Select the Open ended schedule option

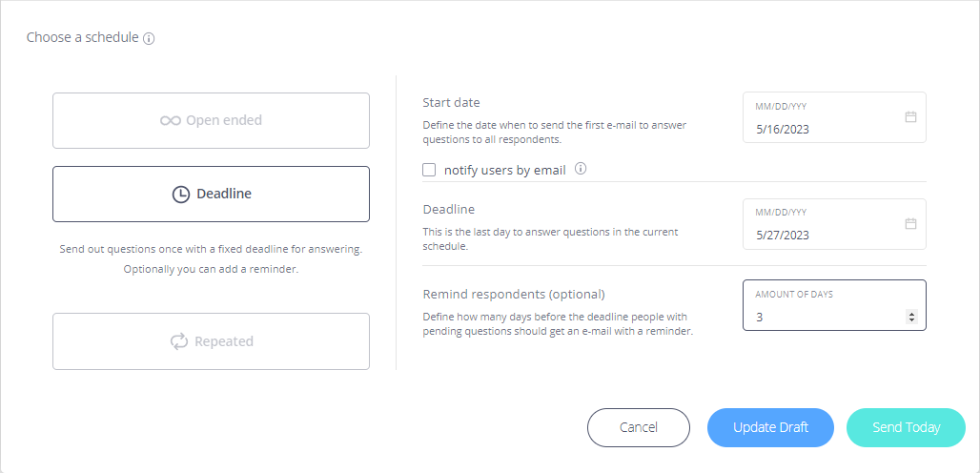[x=212, y=120]
